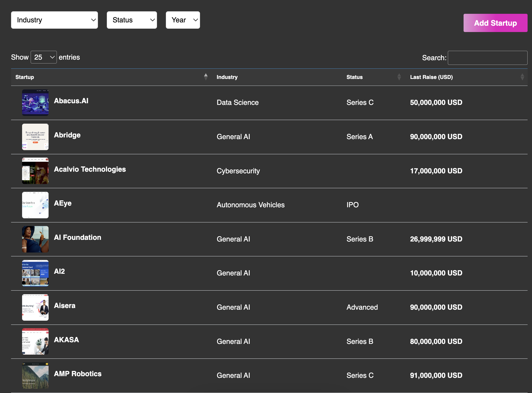This screenshot has height=393, width=532.
Task: Select 17,000,000 USD raise value
Action: click(x=436, y=171)
